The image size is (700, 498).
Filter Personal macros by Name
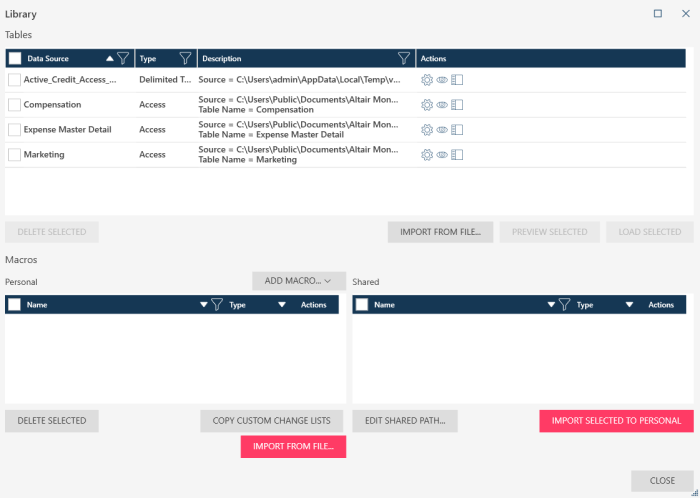(217, 305)
